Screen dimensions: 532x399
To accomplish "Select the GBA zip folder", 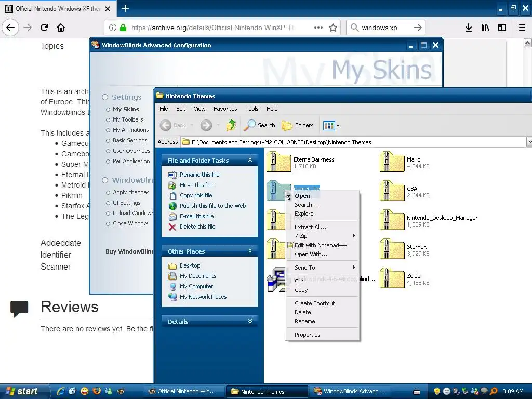I will [404, 191].
